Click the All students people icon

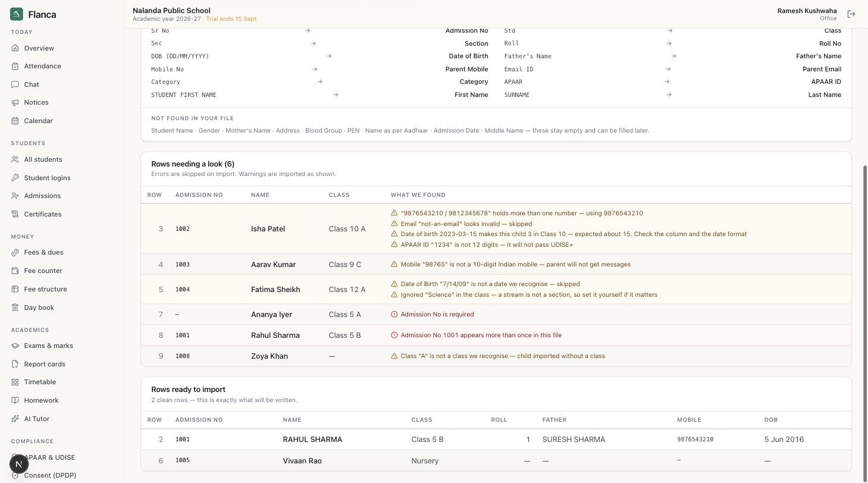point(15,159)
